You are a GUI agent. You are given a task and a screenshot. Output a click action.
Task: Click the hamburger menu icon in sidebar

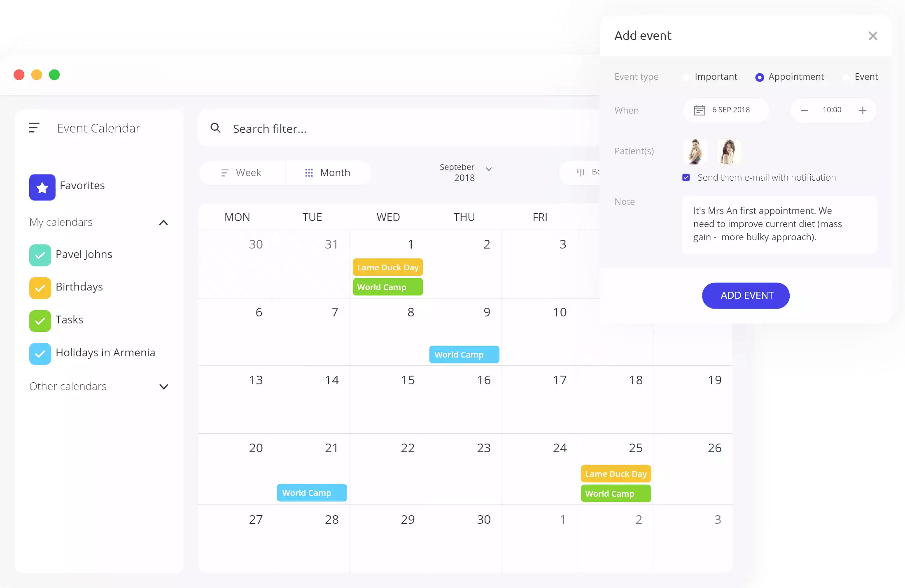tap(34, 128)
